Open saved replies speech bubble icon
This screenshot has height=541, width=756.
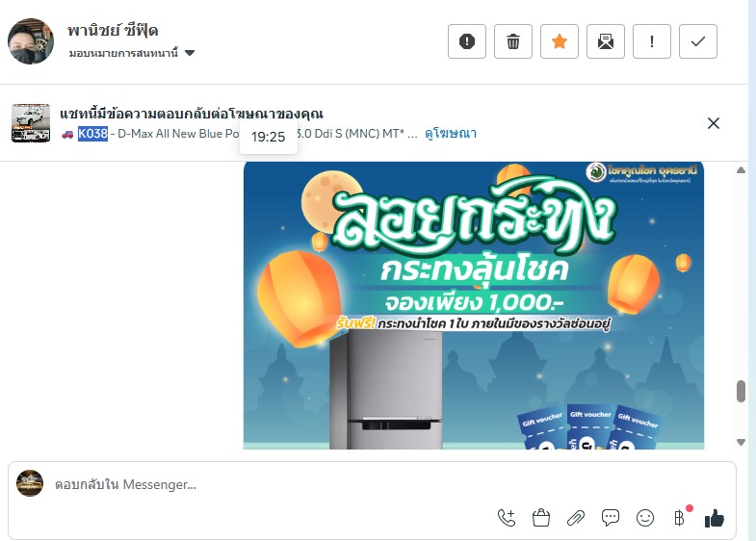pyautogui.click(x=611, y=518)
